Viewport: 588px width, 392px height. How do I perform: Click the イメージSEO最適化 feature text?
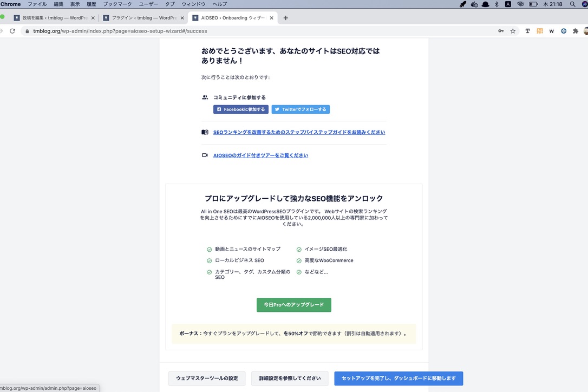tap(326, 249)
